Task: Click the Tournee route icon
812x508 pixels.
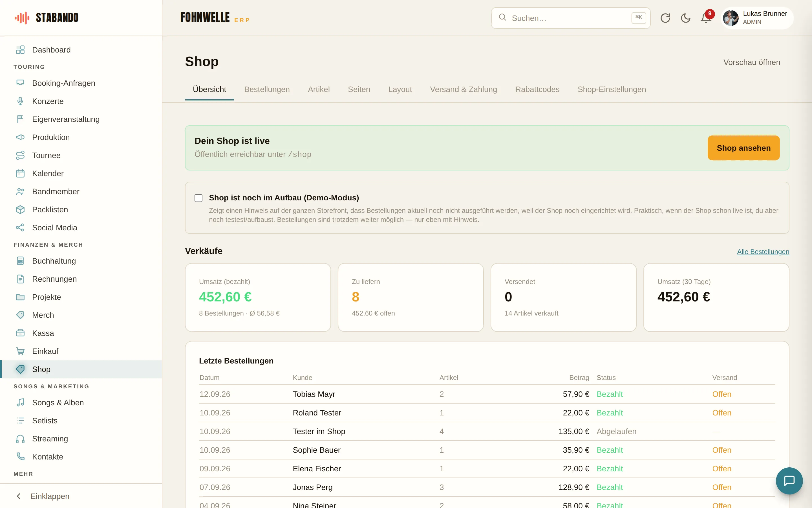Action: [21, 156]
